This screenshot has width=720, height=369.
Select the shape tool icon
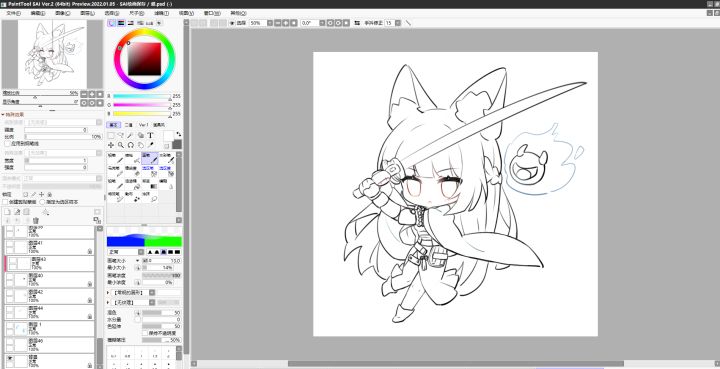141,135
